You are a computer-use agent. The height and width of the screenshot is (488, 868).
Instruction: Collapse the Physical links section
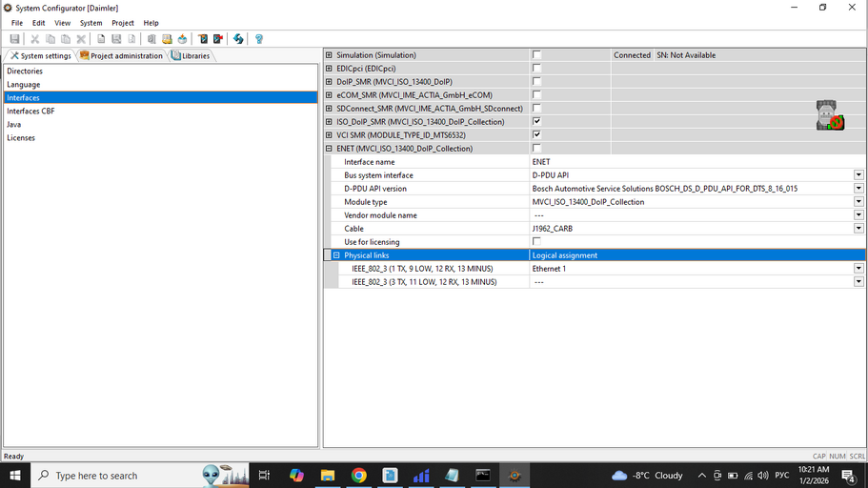[336, 255]
